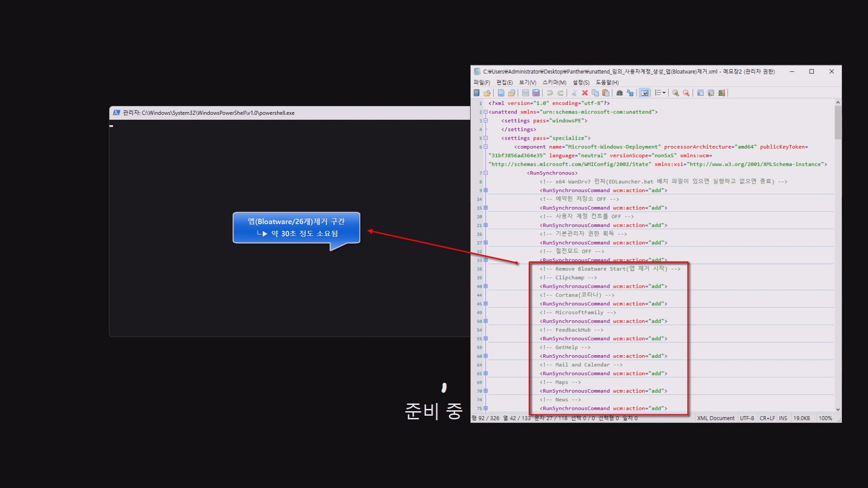This screenshot has height=488, width=868.
Task: Click UTF-8 encoding in status bar
Action: coord(746,418)
